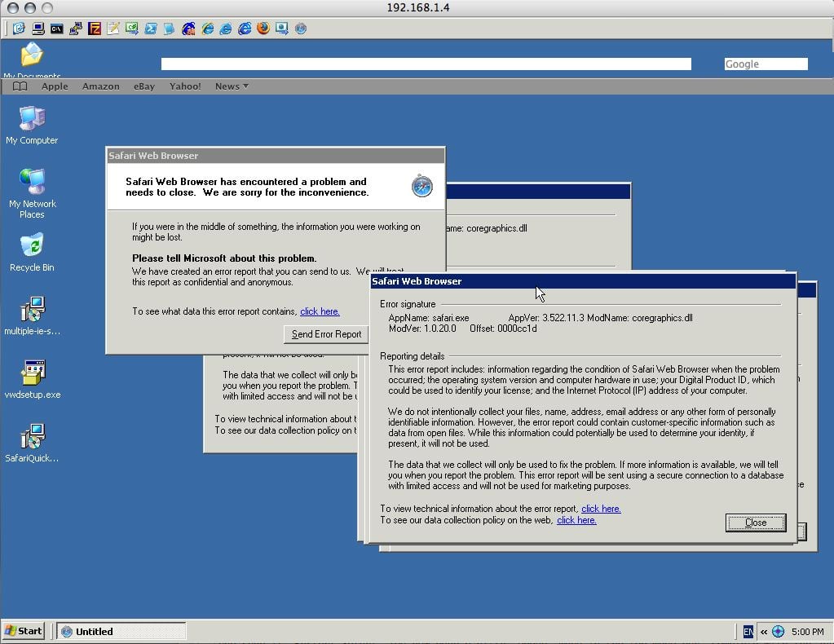Click the front Safari Web Browser title bar
Image resolution: width=834 pixels, height=644 pixels.
(583, 281)
